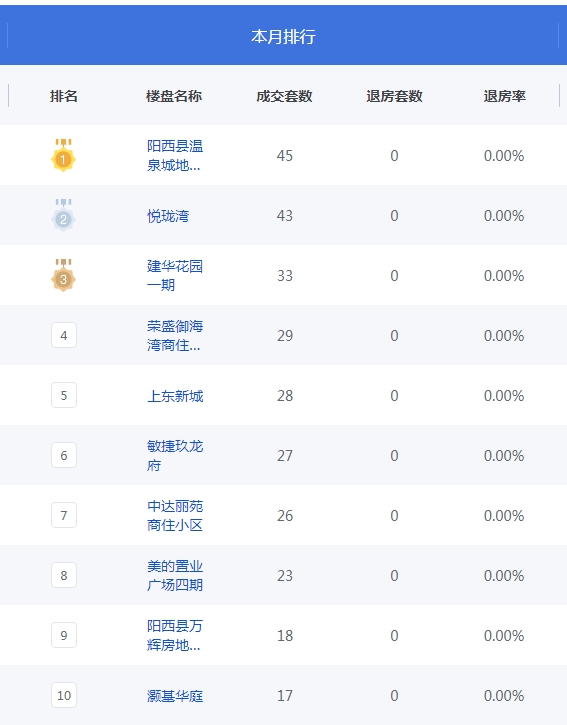Image resolution: width=567 pixels, height=725 pixels.
Task: Select the rank 5 number badge
Action: coord(64,395)
